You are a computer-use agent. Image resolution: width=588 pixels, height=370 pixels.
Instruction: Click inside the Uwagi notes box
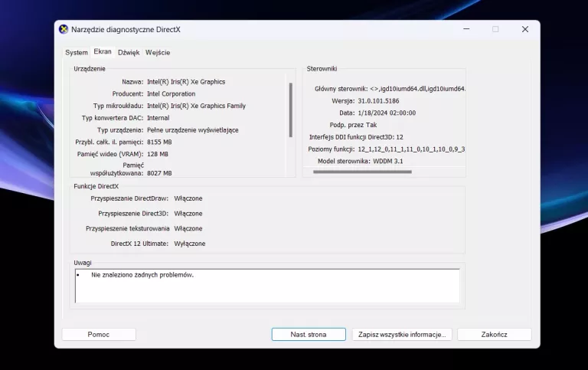click(267, 286)
